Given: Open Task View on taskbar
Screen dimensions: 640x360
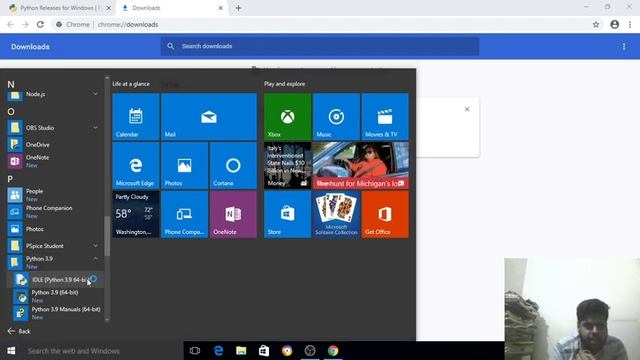Looking at the screenshot, I should tap(195, 351).
